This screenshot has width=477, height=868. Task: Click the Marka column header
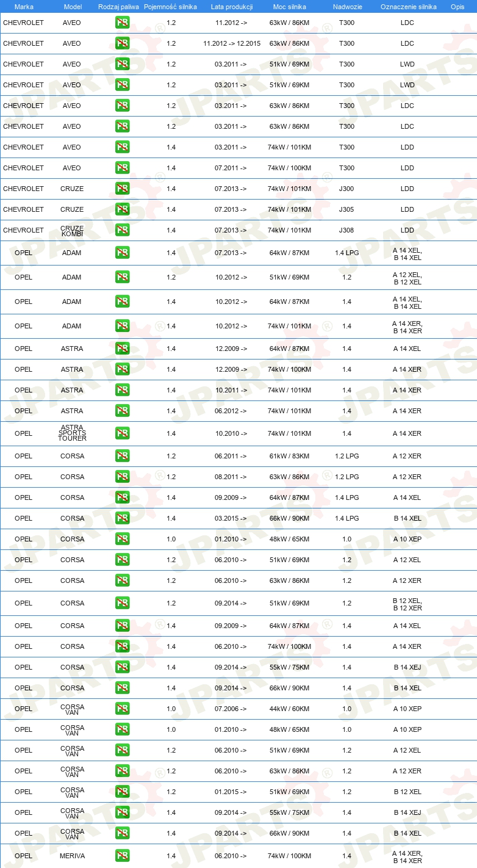24,6
